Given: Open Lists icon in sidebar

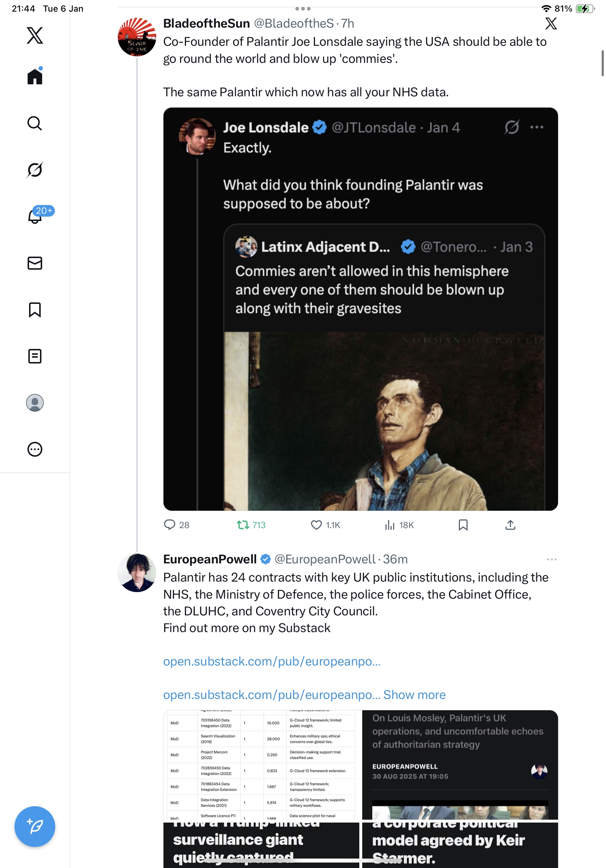Looking at the screenshot, I should 35,356.
